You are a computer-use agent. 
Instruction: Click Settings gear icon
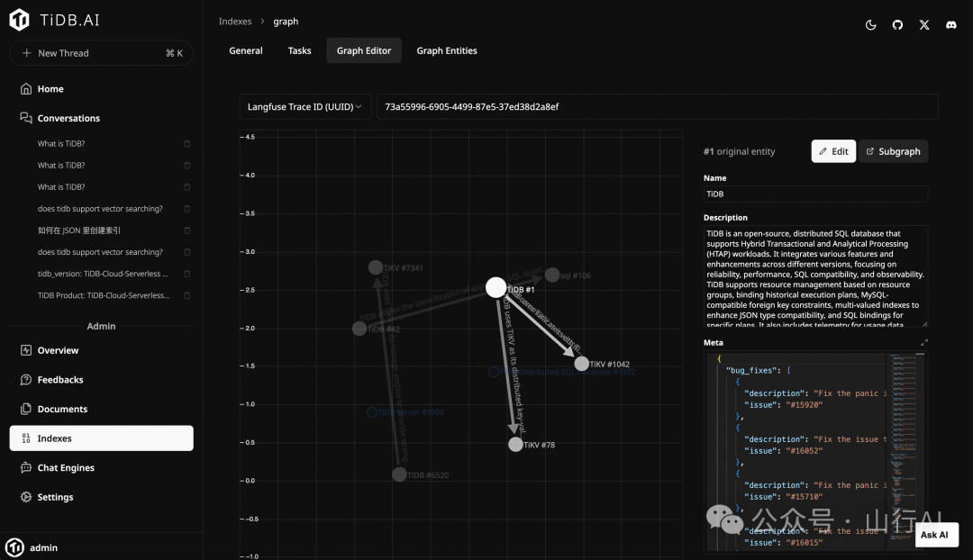(26, 497)
